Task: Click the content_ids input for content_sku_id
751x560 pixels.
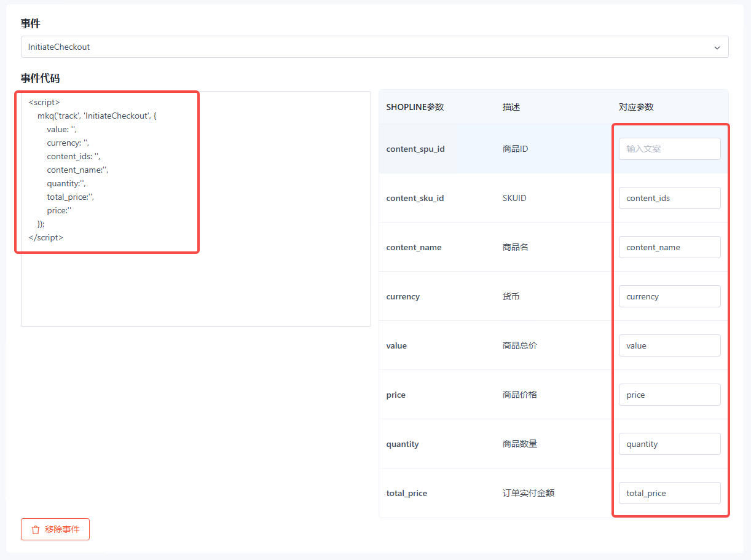Action: point(670,198)
